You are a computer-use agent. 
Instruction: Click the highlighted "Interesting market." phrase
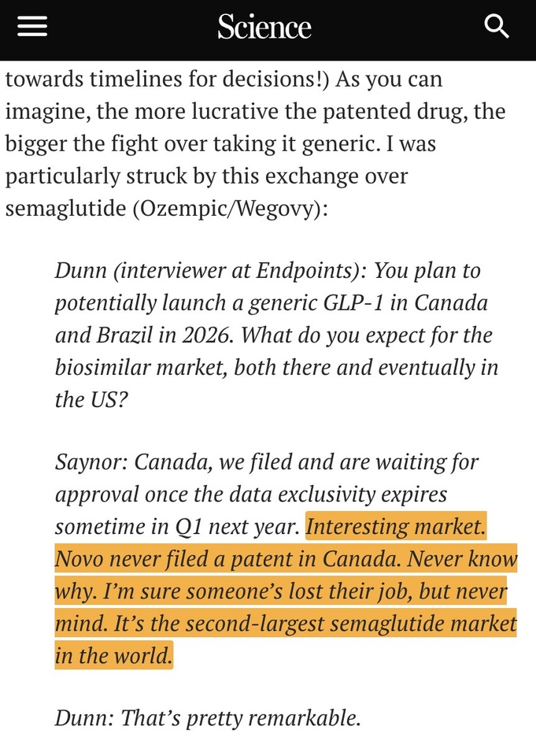click(x=396, y=527)
